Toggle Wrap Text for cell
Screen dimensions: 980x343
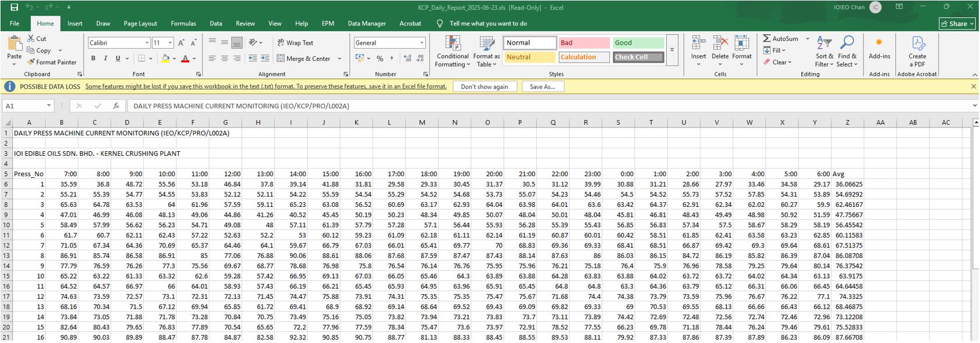[x=295, y=43]
